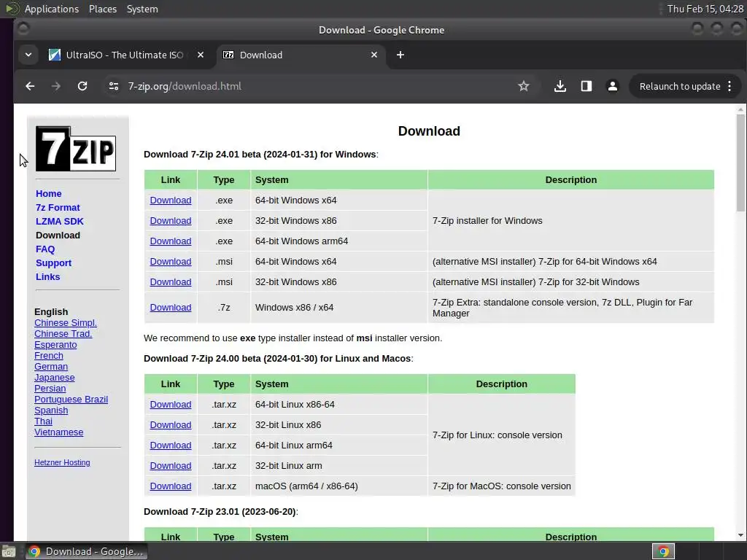Download .exe for 64-bit Windows x64
Image resolution: width=747 pixels, height=560 pixels.
point(171,200)
